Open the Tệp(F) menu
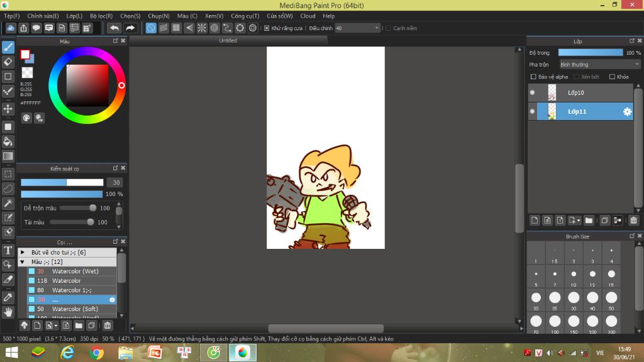 click(x=11, y=16)
